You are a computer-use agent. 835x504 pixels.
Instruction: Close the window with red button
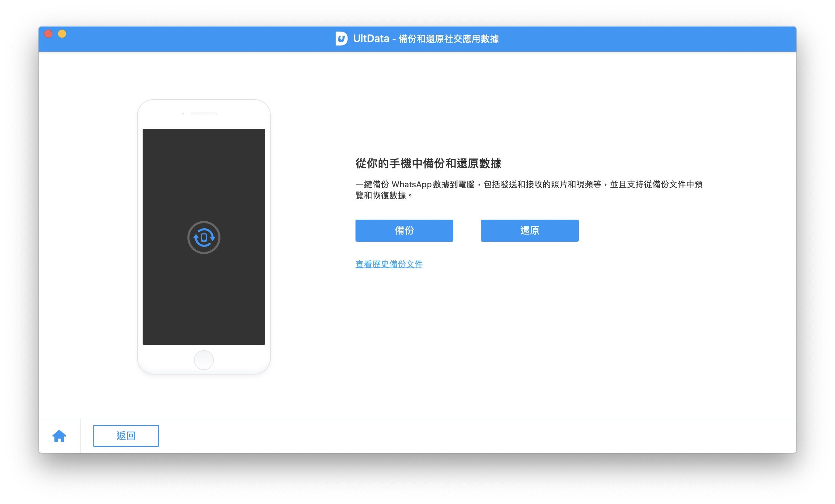(x=48, y=34)
